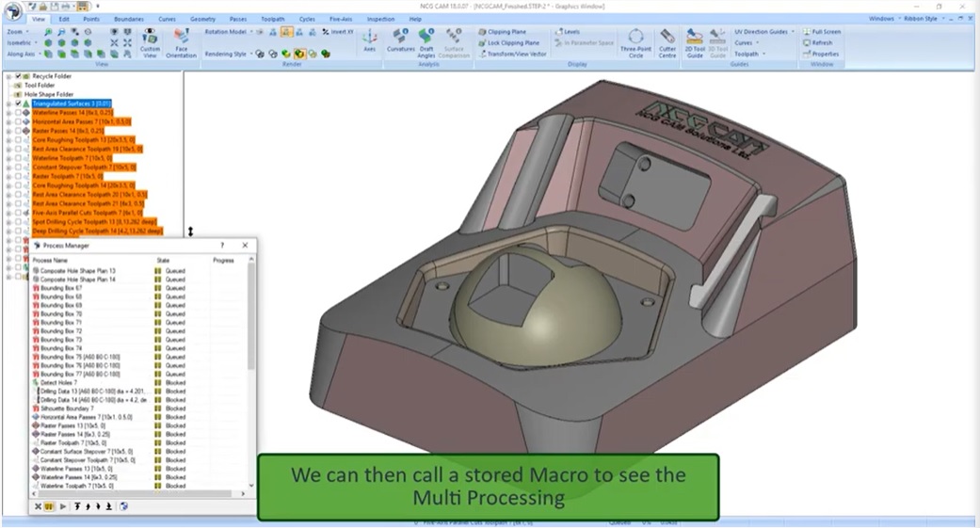
Task: Open the Custom View tool
Action: coord(150,42)
